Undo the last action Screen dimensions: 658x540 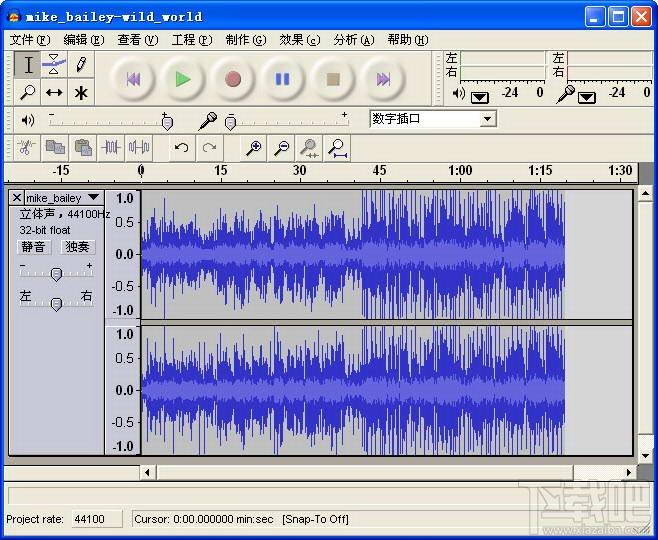[182, 148]
